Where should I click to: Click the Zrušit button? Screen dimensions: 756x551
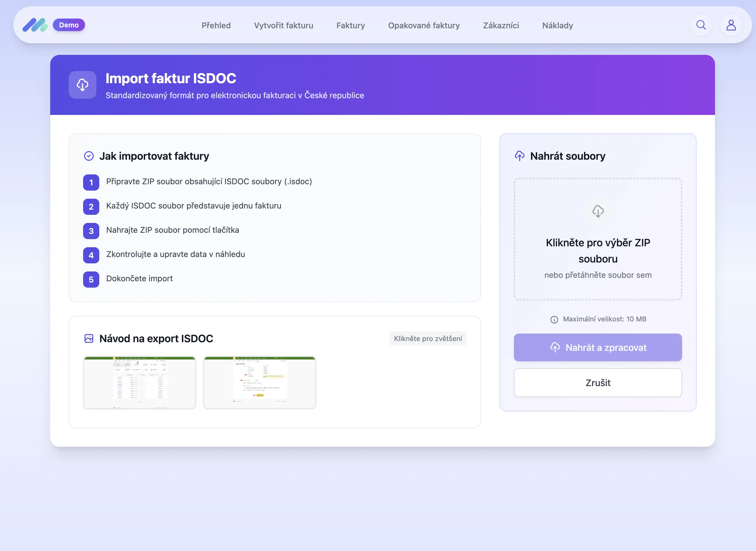tap(598, 383)
